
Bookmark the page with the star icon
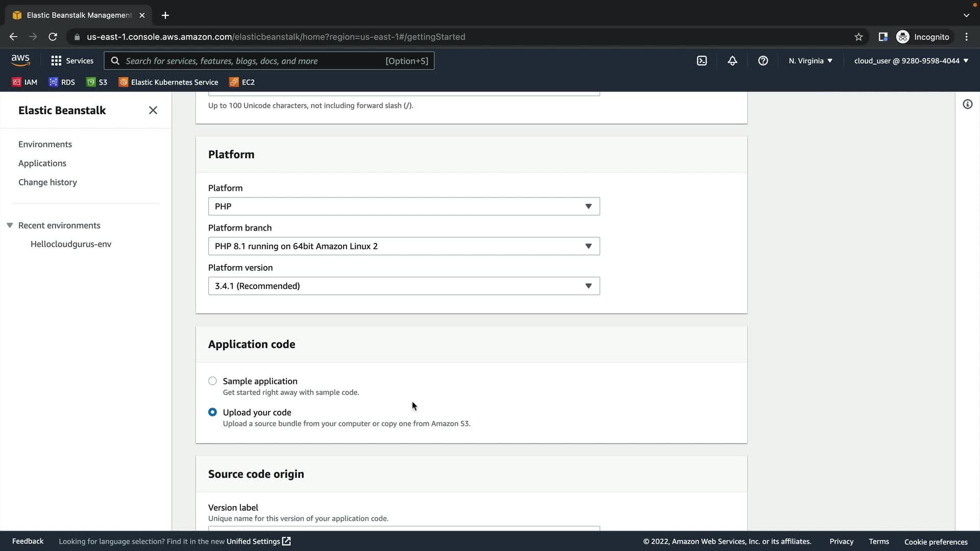pos(859,37)
